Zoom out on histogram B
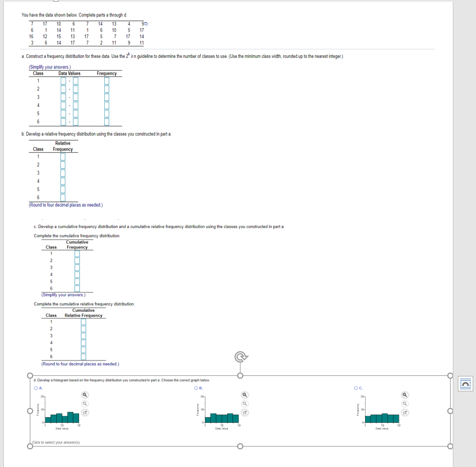The width and height of the screenshot is (476, 467). pyautogui.click(x=245, y=404)
